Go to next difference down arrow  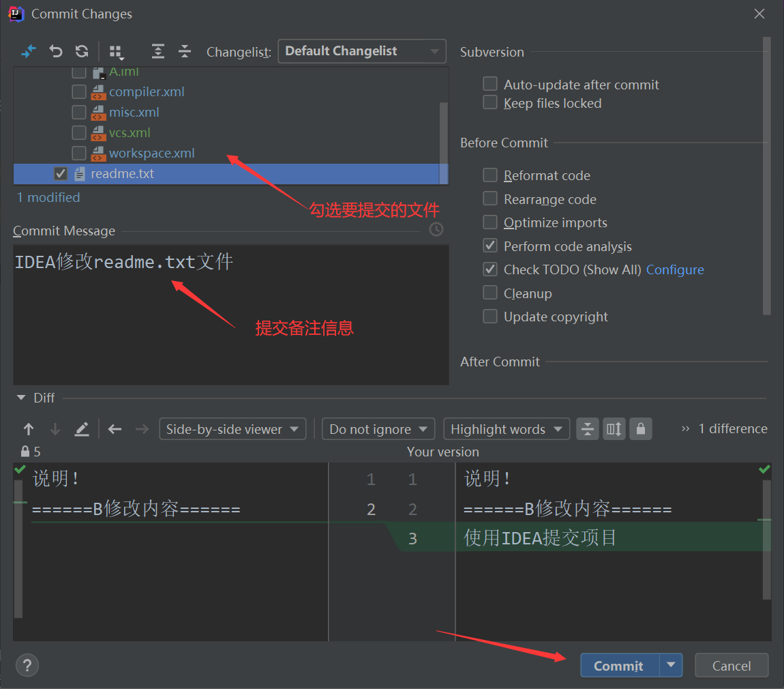pyautogui.click(x=55, y=429)
